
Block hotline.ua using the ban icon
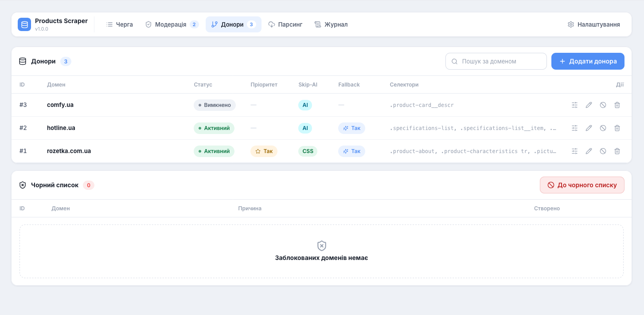point(603,128)
